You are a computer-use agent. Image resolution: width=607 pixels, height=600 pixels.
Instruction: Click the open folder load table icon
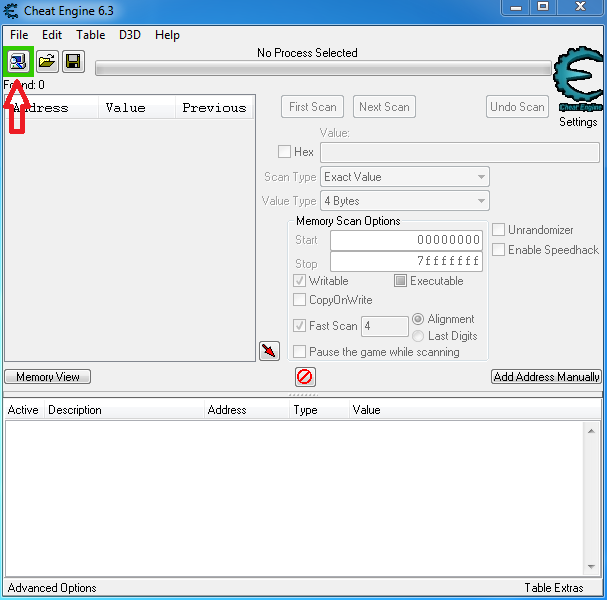[47, 61]
